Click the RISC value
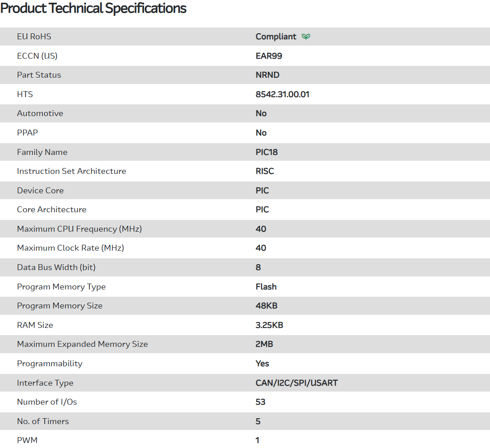The width and height of the screenshot is (490, 448). (x=265, y=171)
